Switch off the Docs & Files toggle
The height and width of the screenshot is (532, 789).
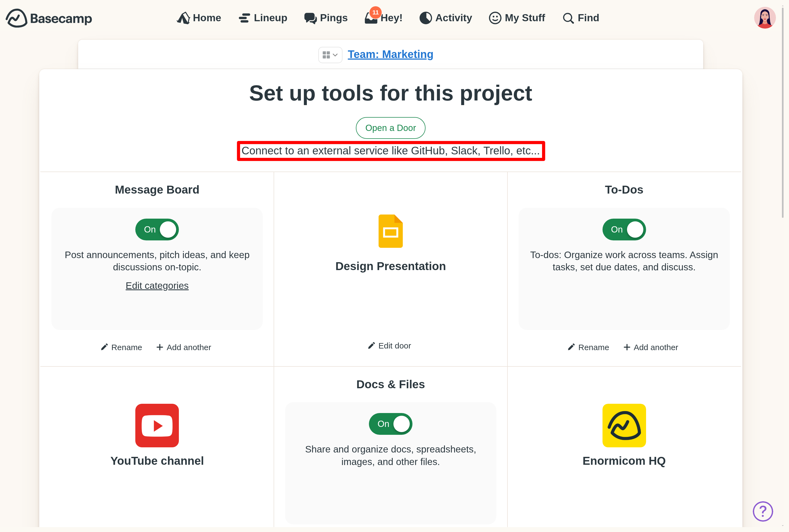click(390, 423)
